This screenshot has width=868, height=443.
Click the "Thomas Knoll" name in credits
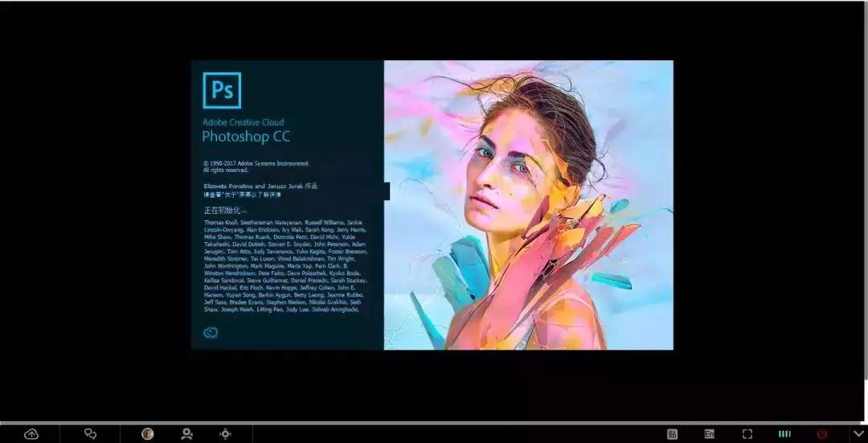[x=220, y=223]
